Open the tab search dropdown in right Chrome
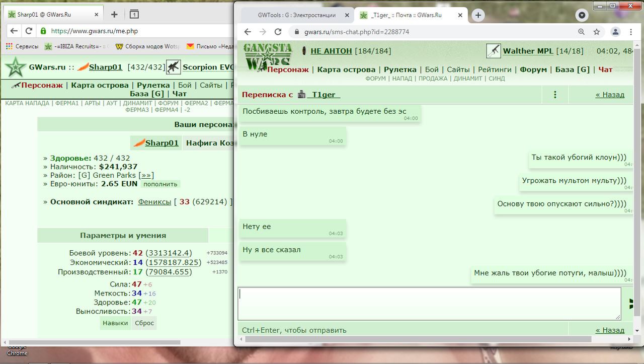Viewport: 644px width, 364px height. (582, 15)
